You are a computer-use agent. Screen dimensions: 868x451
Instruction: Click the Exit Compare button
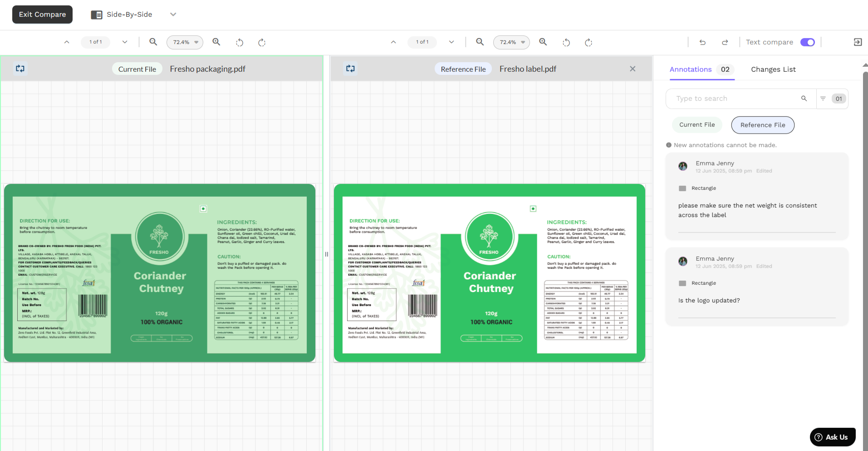click(42, 15)
